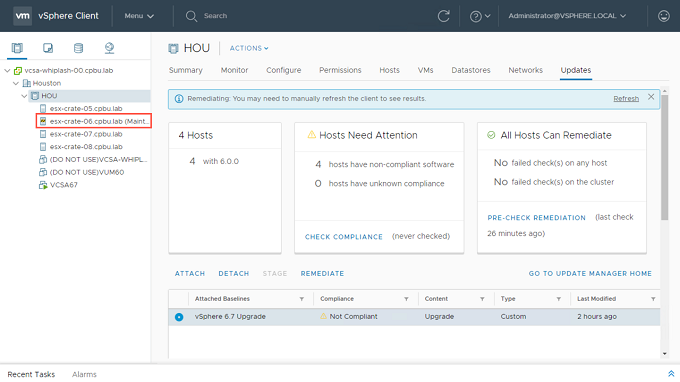Click the smiley feedback icon
Screen dimensions: 680x382
pos(664,16)
